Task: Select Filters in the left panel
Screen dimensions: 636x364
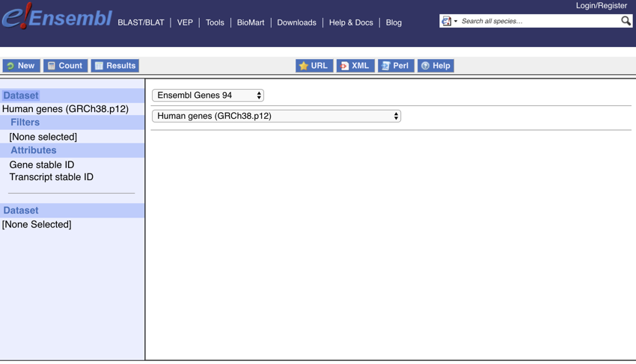Action: tap(25, 123)
